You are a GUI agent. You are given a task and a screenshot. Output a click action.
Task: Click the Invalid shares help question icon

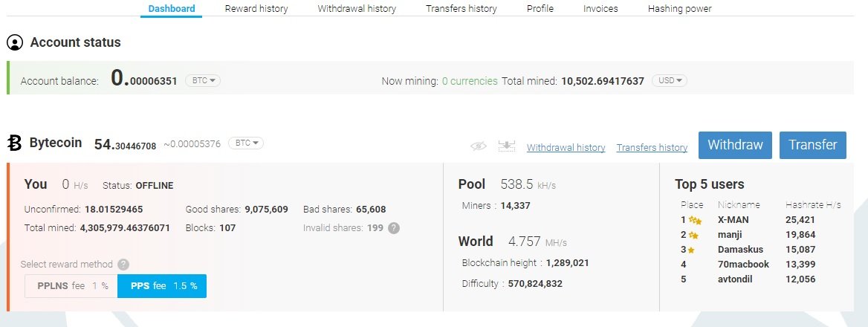click(394, 228)
